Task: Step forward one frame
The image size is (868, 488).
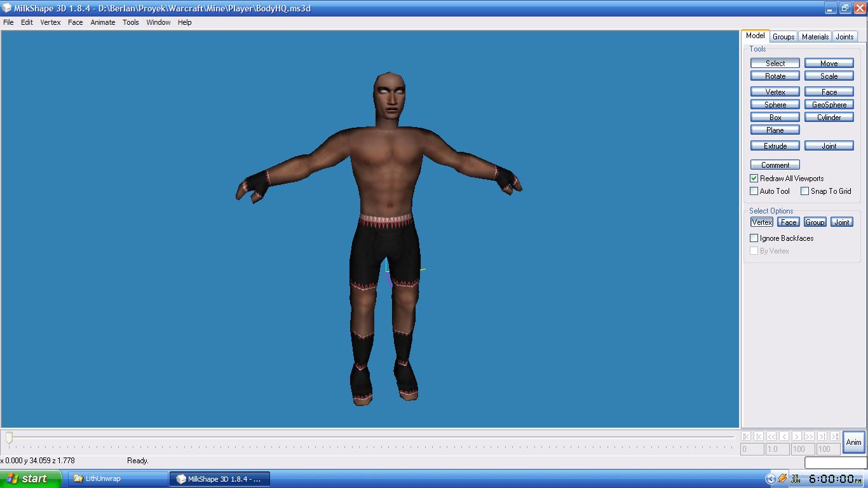Action: 797,437
